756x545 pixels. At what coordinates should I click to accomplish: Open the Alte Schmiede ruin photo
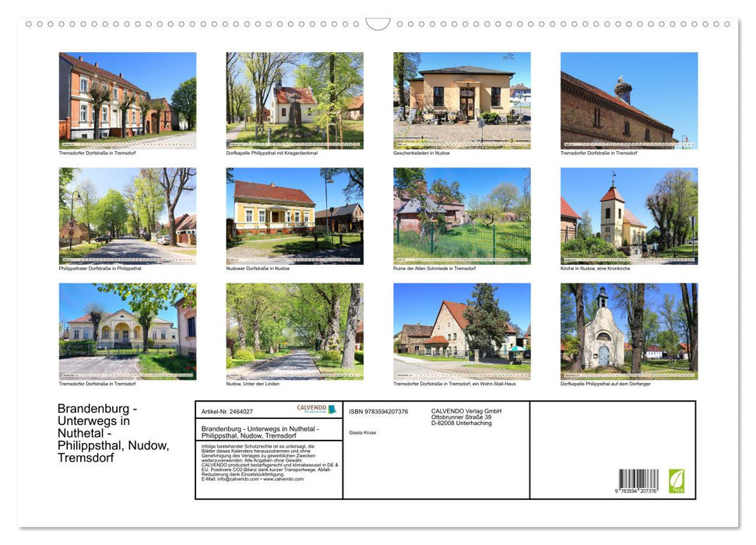(462, 216)
